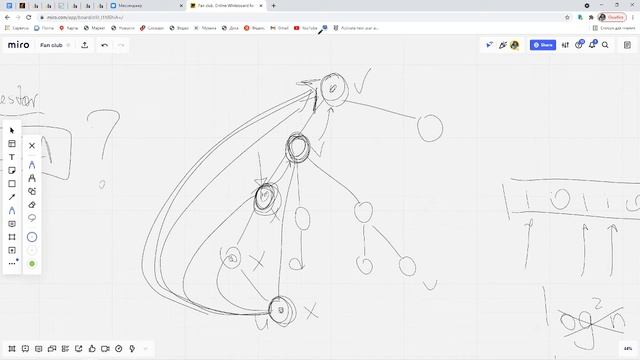Screen dimensions: 640x360
Task: Export the board with the upload arrow icon
Action: point(84,45)
